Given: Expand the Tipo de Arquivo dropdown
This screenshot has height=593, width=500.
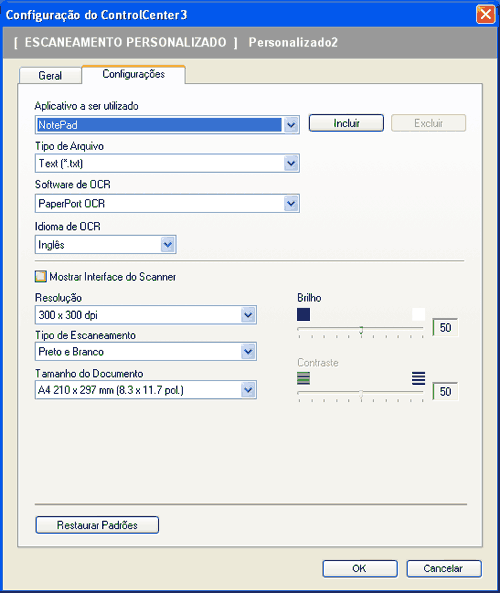Looking at the screenshot, I should 291,163.
